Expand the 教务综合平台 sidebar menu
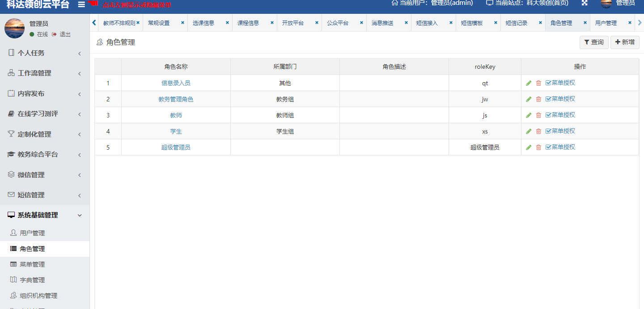644x309 pixels. coord(45,154)
